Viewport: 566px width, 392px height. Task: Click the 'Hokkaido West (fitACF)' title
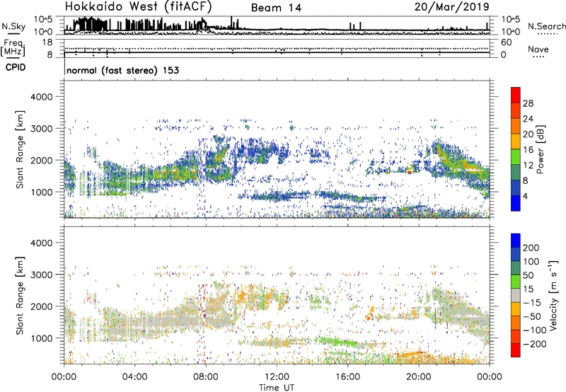pyautogui.click(x=138, y=6)
